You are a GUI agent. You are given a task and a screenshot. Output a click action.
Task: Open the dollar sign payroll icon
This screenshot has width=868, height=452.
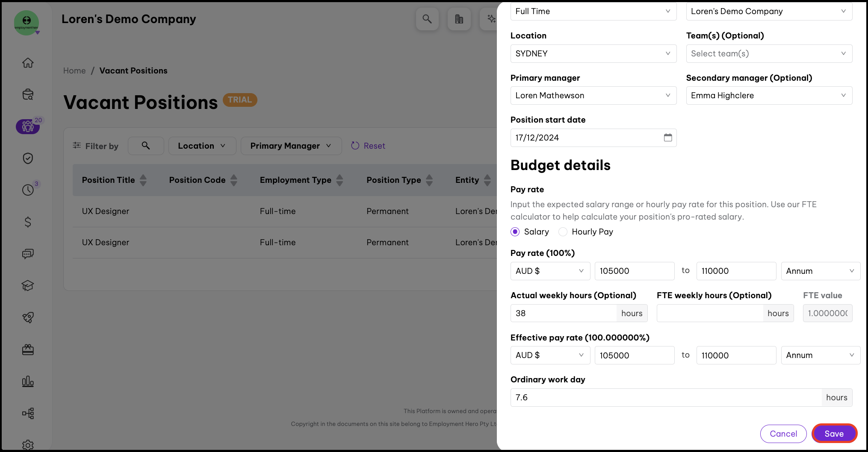[28, 222]
